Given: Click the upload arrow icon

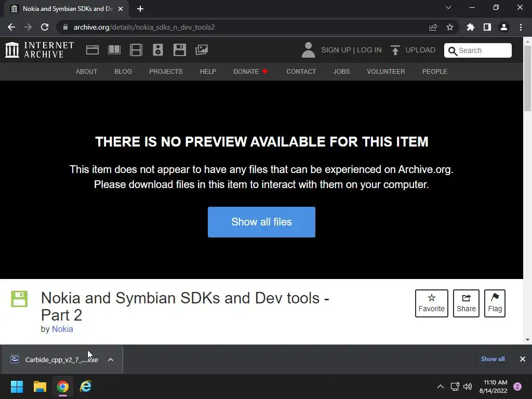Looking at the screenshot, I should click(x=395, y=50).
